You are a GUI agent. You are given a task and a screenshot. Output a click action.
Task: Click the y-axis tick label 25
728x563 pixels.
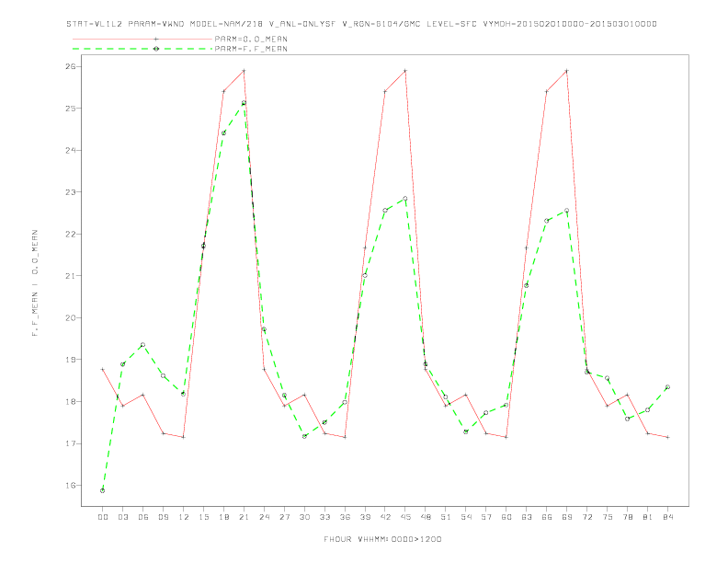pyautogui.click(x=71, y=109)
